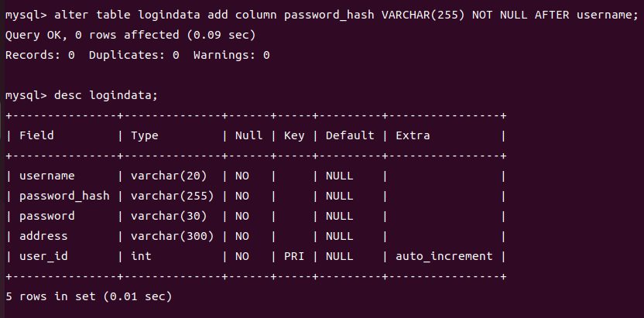Click the 'Warnings: 0' text

click(231, 55)
